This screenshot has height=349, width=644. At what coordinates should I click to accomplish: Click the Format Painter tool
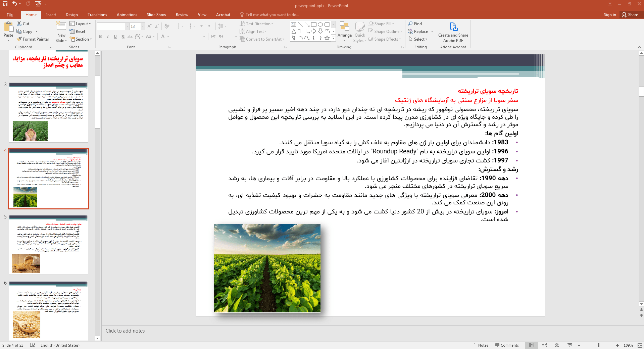tap(33, 39)
